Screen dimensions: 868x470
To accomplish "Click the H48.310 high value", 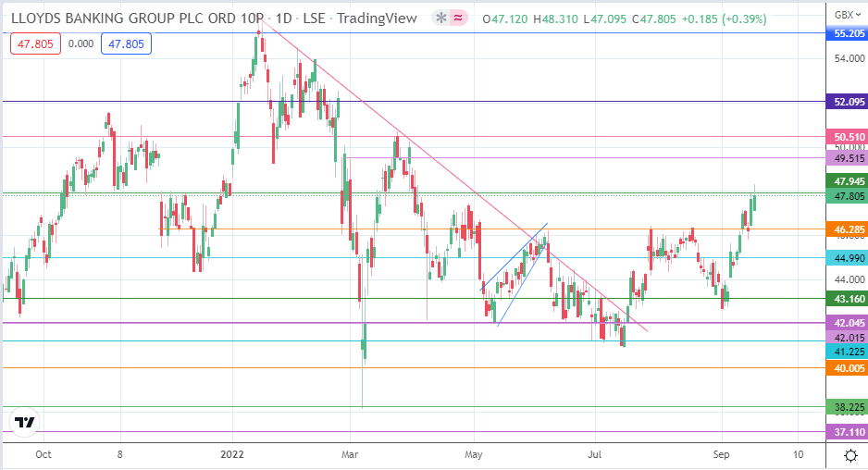I will (555, 19).
